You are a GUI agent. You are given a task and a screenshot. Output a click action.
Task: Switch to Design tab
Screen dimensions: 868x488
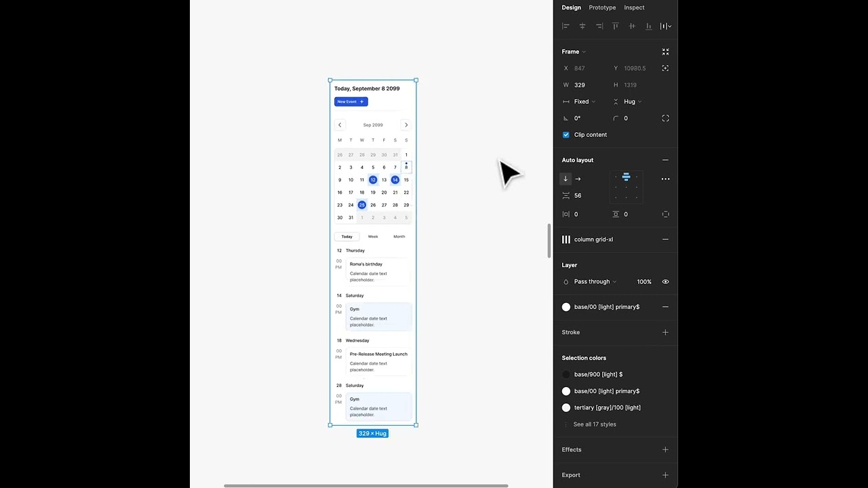571,7
